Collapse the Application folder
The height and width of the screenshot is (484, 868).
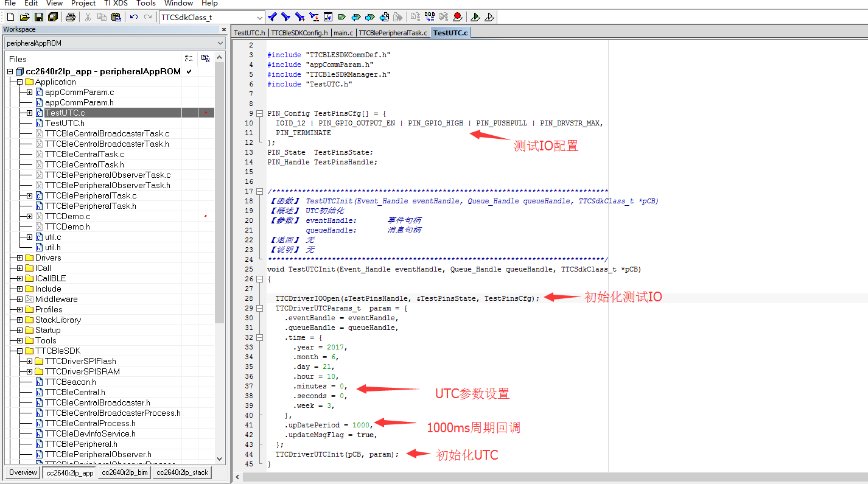[19, 82]
